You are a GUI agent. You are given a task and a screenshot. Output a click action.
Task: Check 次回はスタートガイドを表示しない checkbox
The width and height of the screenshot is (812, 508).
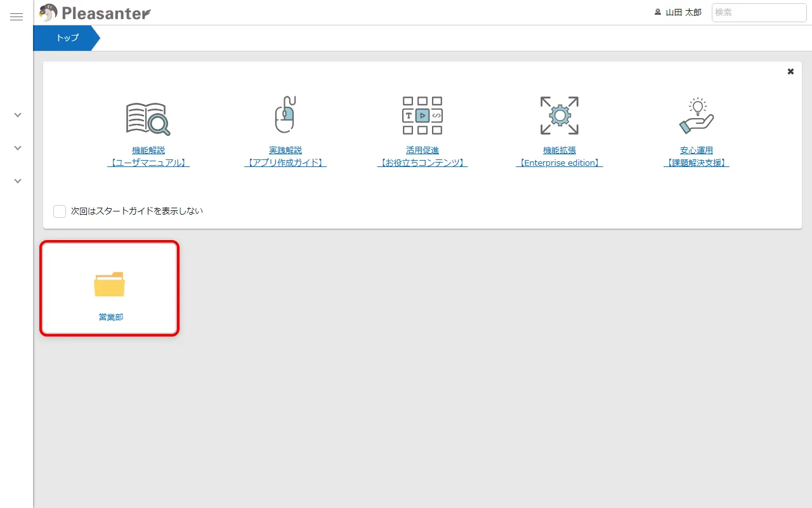(x=60, y=211)
